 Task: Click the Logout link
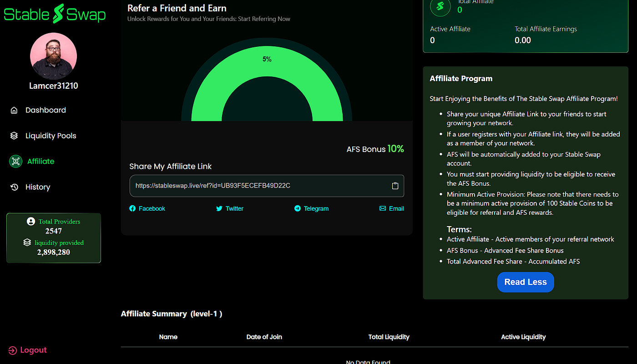click(33, 350)
